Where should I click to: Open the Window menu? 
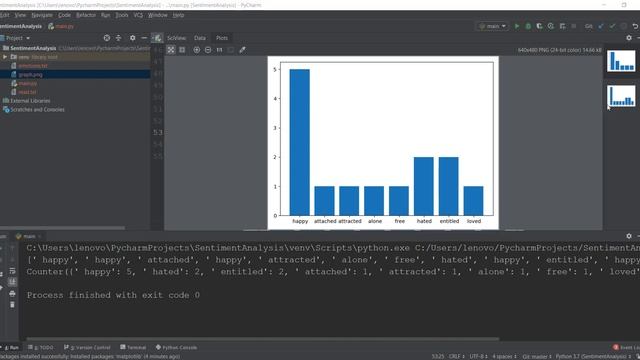tap(158, 15)
